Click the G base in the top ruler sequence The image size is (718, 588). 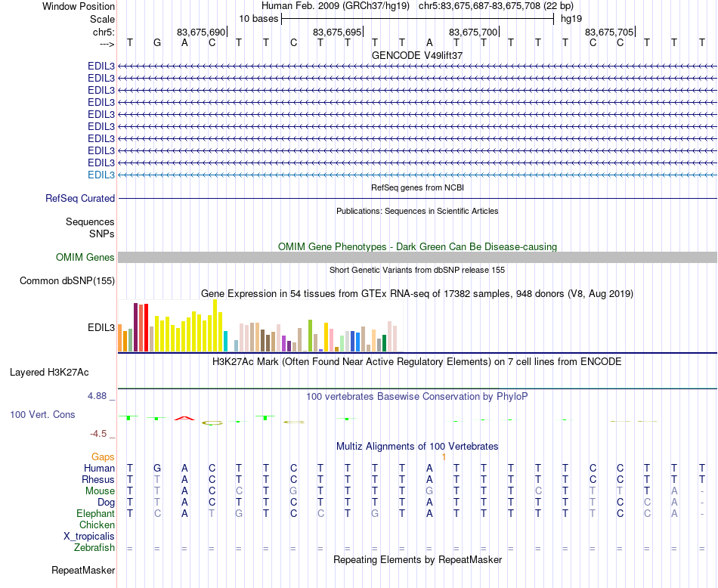tap(157, 43)
